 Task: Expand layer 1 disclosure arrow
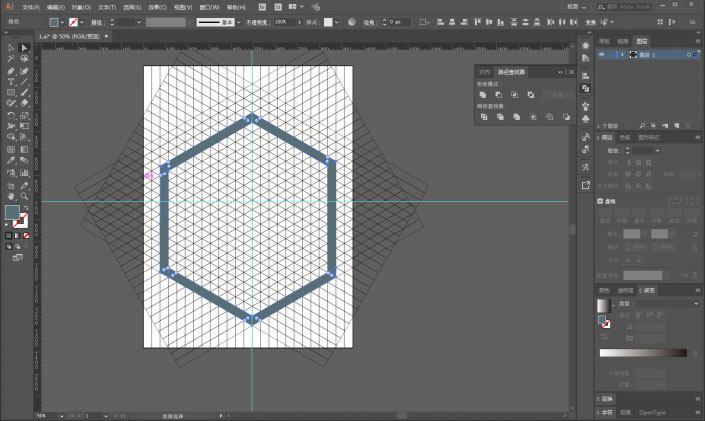point(622,54)
